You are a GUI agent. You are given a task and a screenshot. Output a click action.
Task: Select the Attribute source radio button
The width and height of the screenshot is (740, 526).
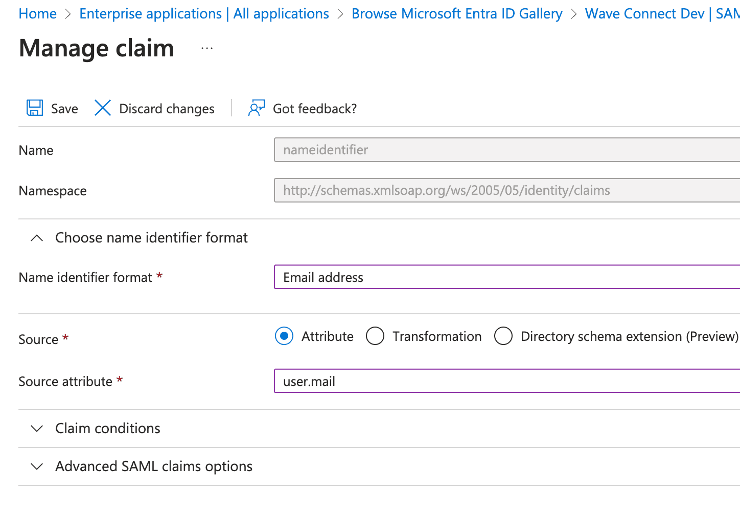point(284,336)
